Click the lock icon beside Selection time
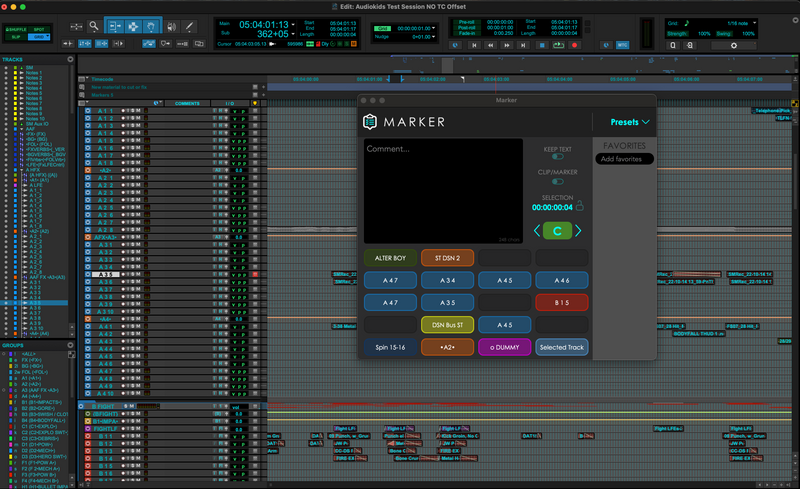This screenshot has width=800, height=489. [x=580, y=206]
